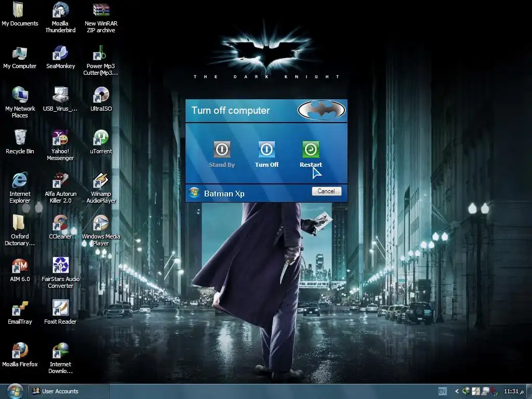Click the Stand By label text
This screenshot has width=532, height=399.
(x=222, y=165)
